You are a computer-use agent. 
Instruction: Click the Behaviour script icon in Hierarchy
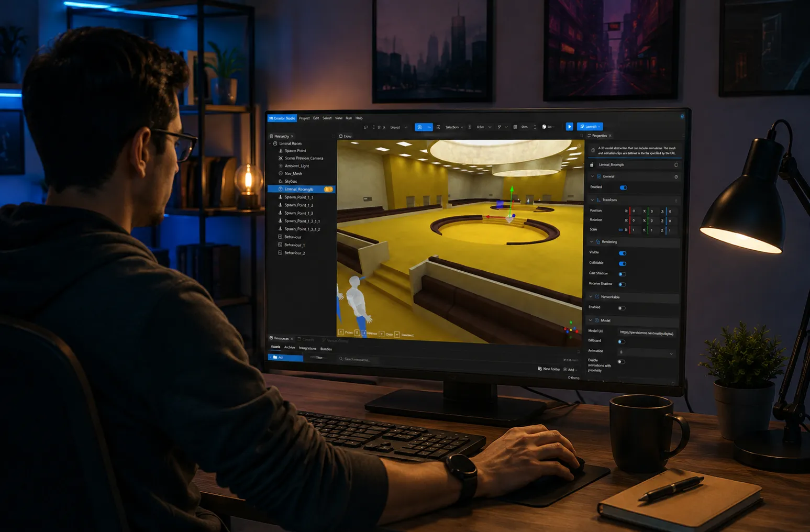(280, 237)
